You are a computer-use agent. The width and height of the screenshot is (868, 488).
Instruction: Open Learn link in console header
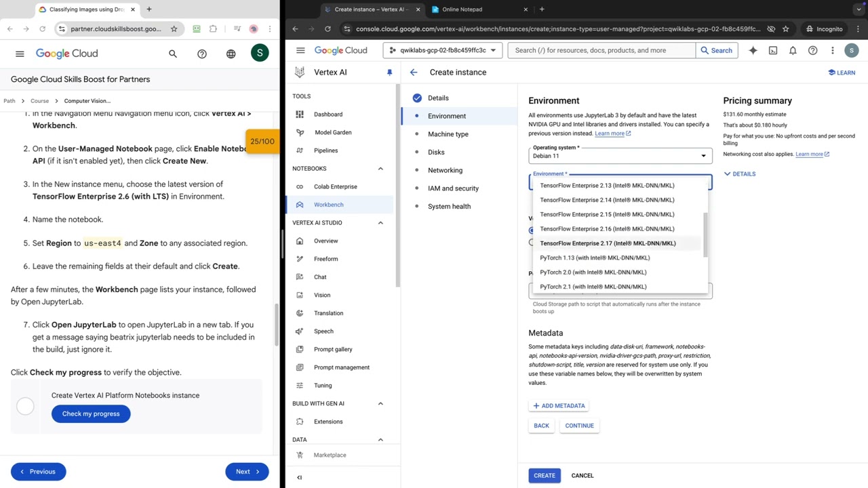(x=842, y=73)
